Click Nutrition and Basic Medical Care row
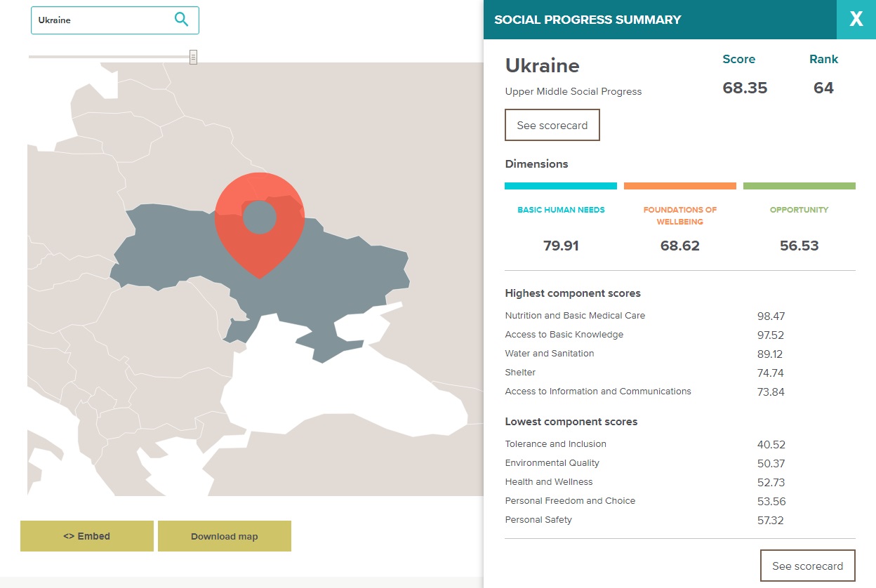The image size is (876, 588). point(575,316)
